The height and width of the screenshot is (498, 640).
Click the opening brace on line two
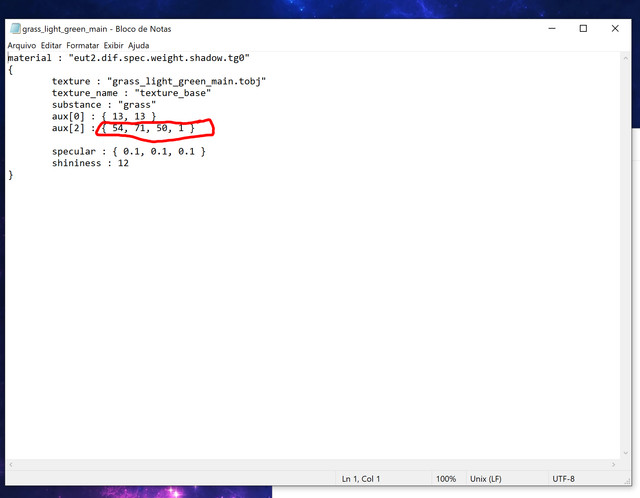tap(11, 70)
